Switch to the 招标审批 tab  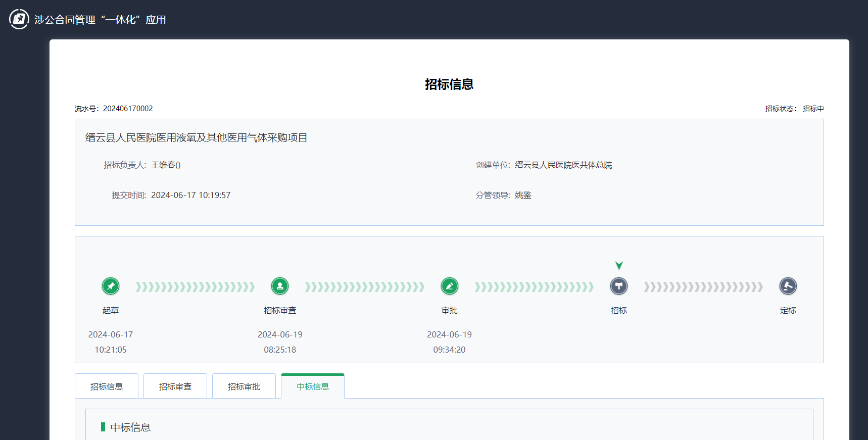coord(244,386)
